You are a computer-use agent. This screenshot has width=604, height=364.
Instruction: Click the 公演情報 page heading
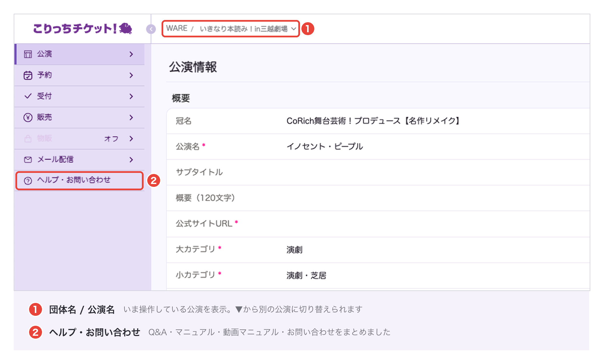[x=193, y=67]
